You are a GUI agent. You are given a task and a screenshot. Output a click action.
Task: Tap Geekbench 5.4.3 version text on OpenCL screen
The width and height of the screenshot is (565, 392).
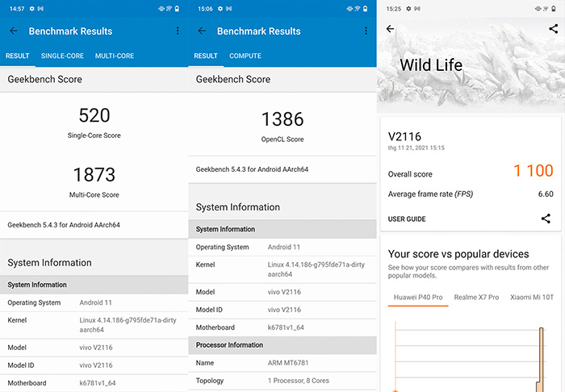[252, 169]
